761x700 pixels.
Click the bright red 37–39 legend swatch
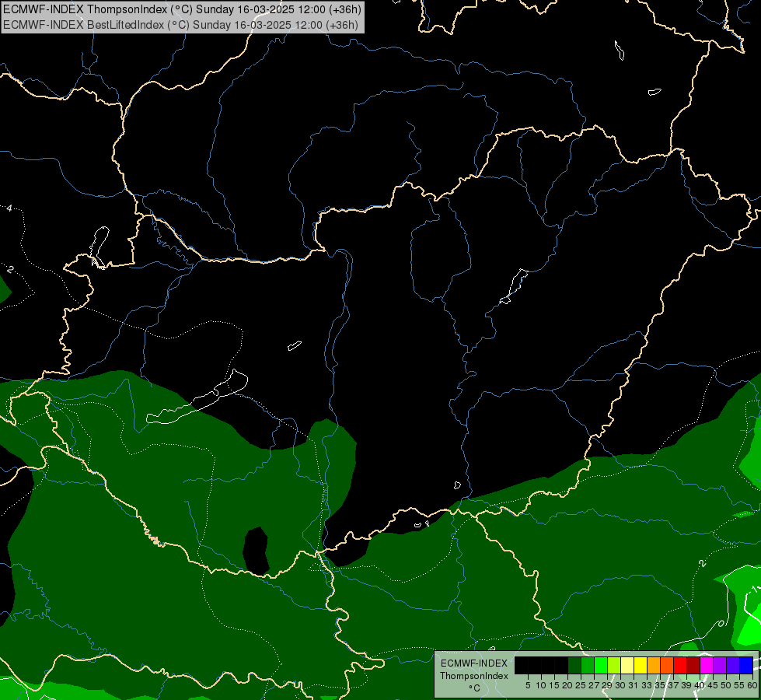680,665
